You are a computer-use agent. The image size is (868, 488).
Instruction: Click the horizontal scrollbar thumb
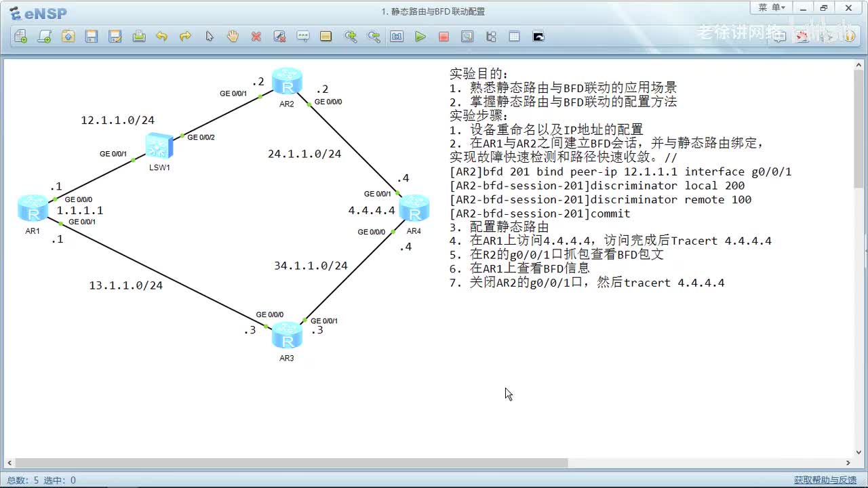[x=292, y=462]
